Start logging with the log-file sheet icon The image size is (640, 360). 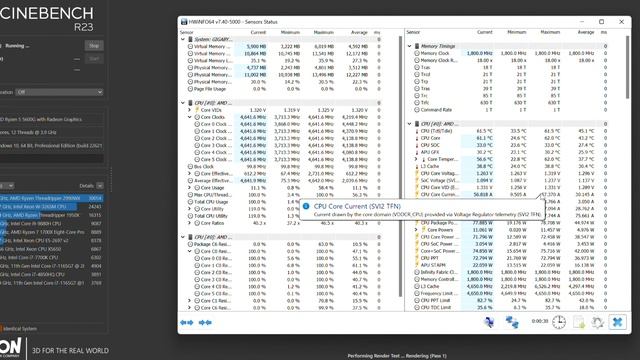click(x=579, y=322)
